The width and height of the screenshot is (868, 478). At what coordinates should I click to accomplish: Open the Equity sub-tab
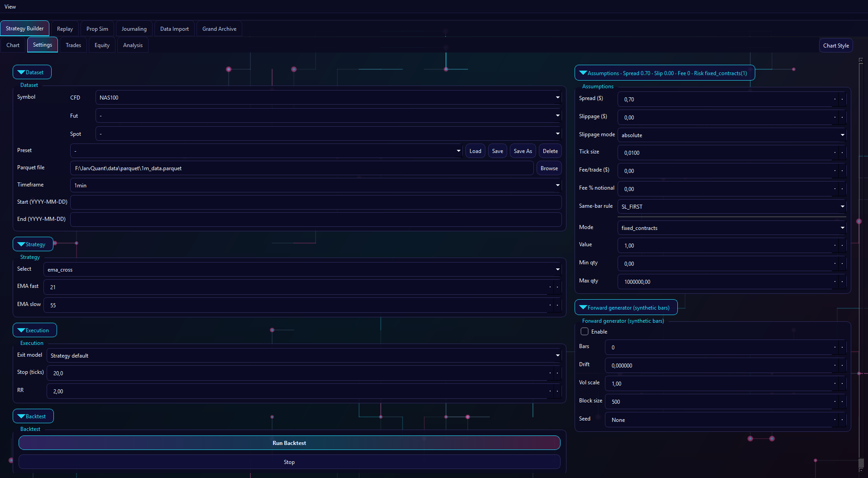coord(102,45)
